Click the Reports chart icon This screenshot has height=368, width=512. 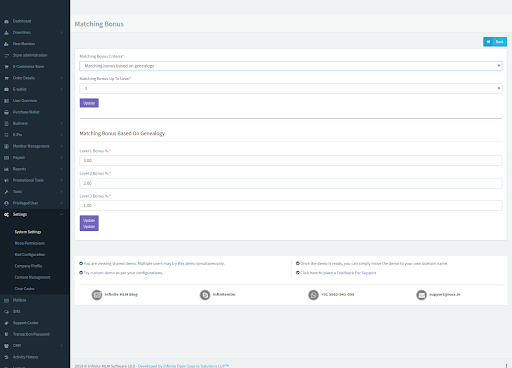click(x=6, y=169)
